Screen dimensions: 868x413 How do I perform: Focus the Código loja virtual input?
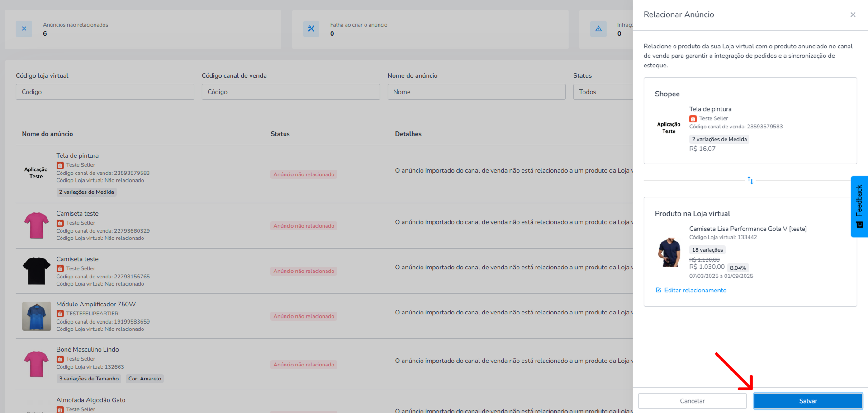pyautogui.click(x=105, y=92)
